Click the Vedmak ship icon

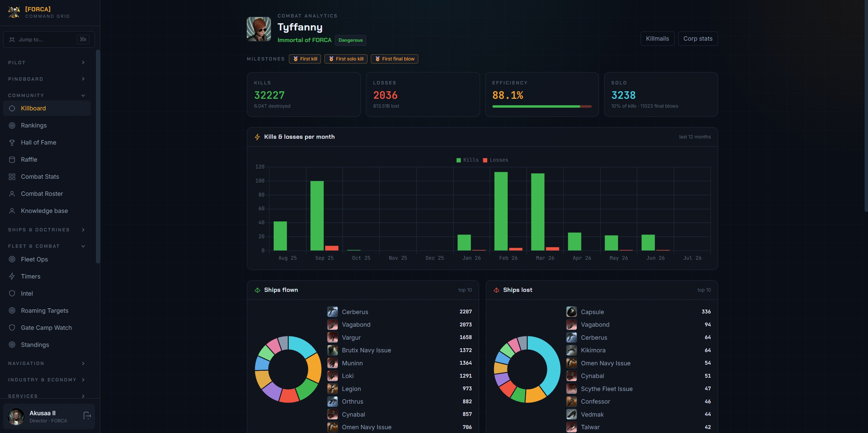tap(572, 414)
